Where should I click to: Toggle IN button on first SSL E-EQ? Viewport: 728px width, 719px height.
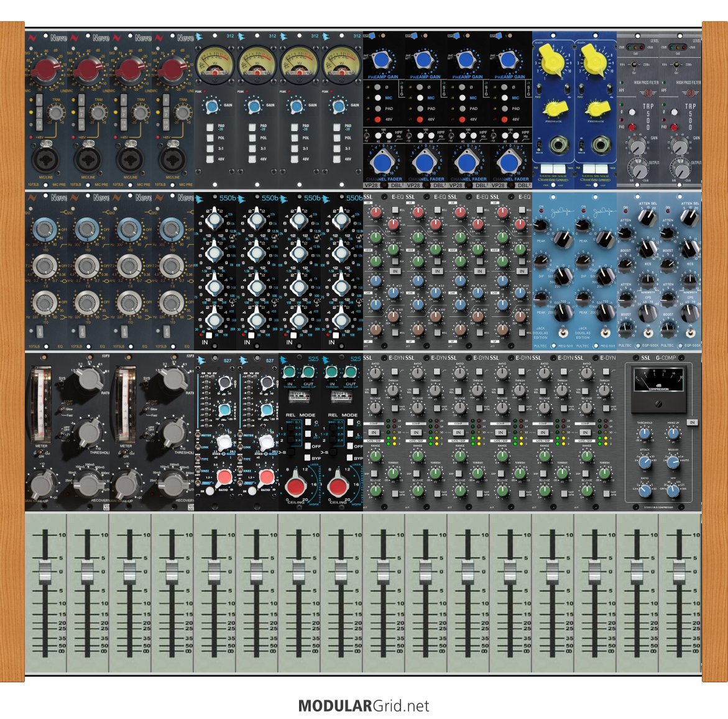395,271
